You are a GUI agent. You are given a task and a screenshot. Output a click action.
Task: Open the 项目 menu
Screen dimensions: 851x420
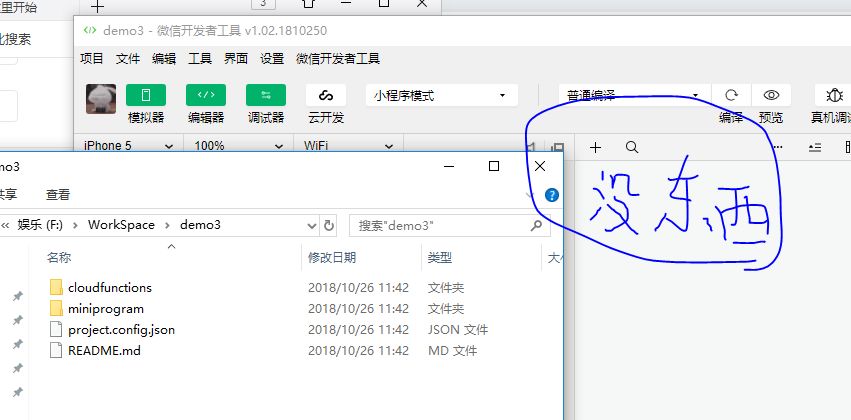tap(92, 59)
